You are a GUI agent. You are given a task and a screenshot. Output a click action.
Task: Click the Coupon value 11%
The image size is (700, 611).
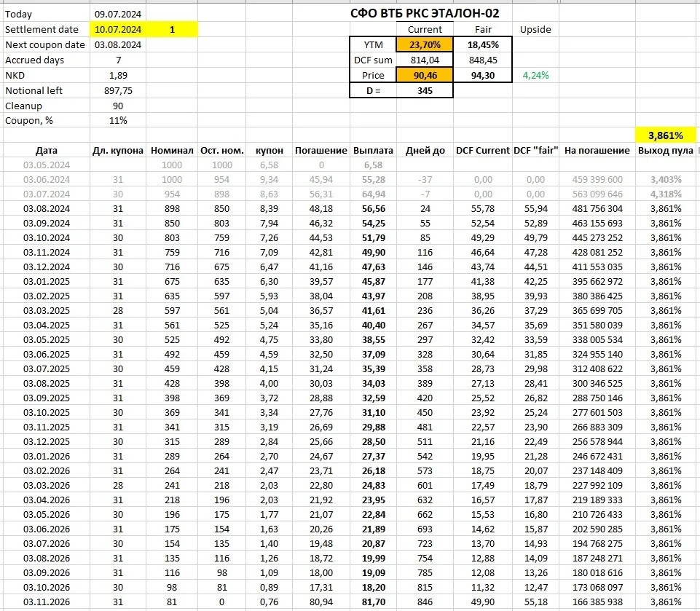[x=118, y=120]
